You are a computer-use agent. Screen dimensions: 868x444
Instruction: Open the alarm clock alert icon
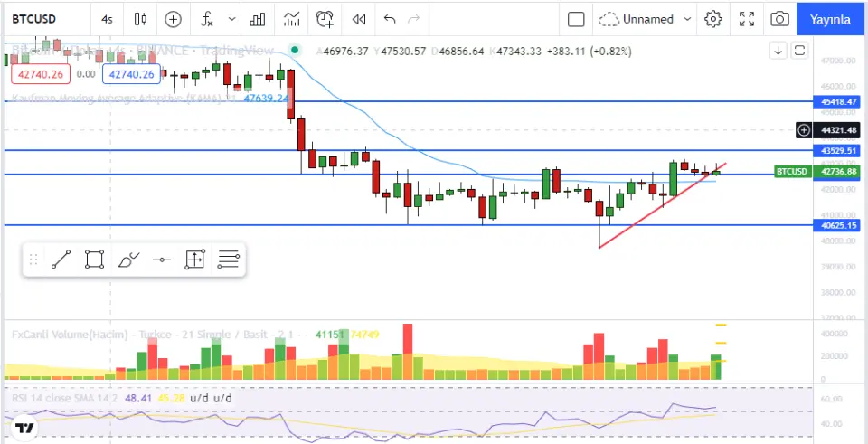coord(325,19)
